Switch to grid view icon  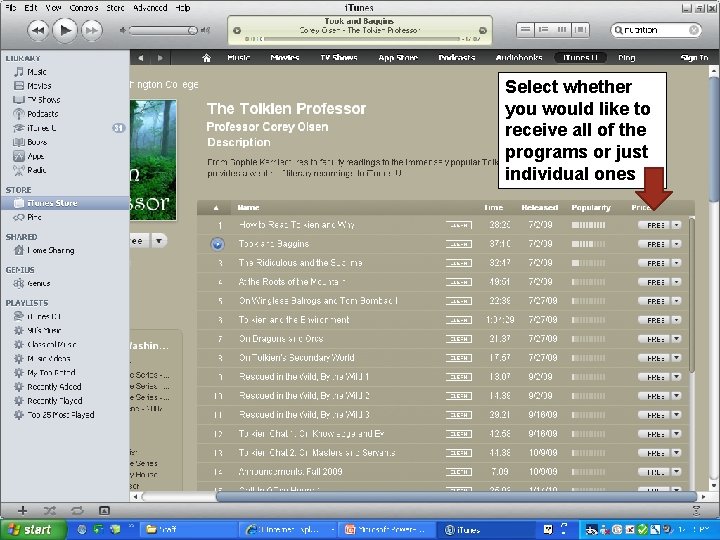pyautogui.click(x=562, y=30)
